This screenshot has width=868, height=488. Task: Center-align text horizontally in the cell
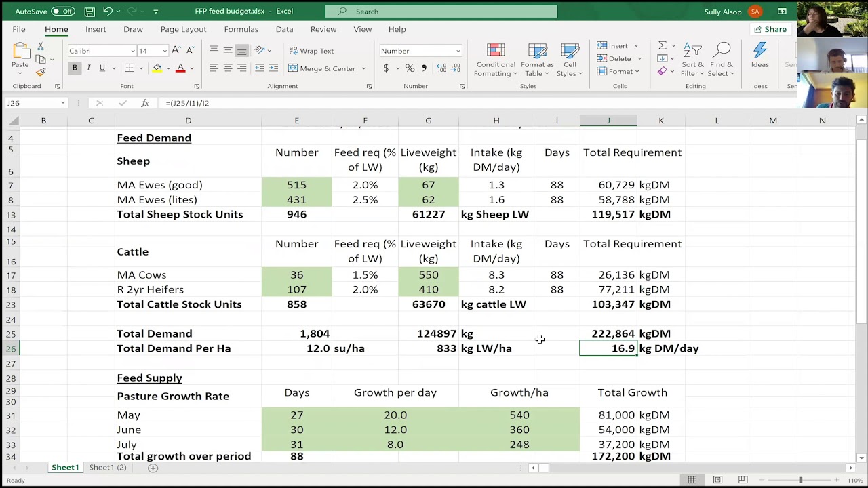pos(228,68)
